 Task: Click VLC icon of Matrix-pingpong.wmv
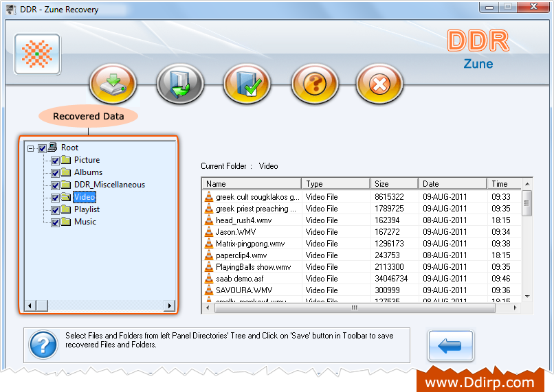click(x=209, y=244)
